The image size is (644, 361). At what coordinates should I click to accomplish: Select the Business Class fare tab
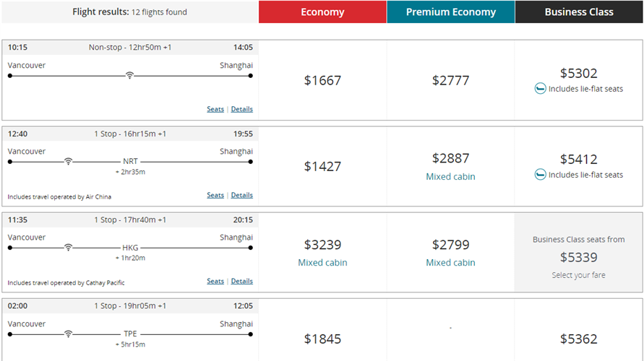click(579, 12)
